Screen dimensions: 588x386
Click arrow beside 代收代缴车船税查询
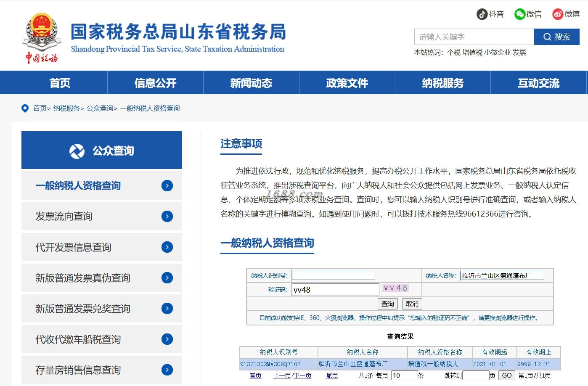coord(167,339)
